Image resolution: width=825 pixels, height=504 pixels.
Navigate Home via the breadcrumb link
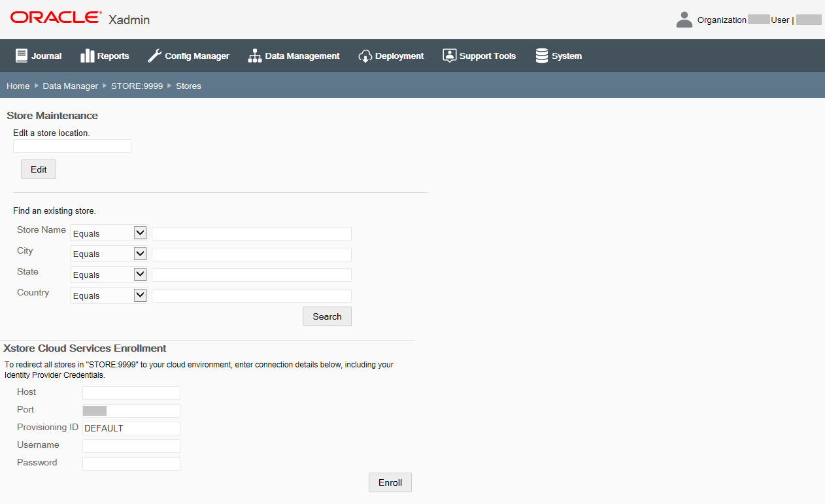coord(18,86)
